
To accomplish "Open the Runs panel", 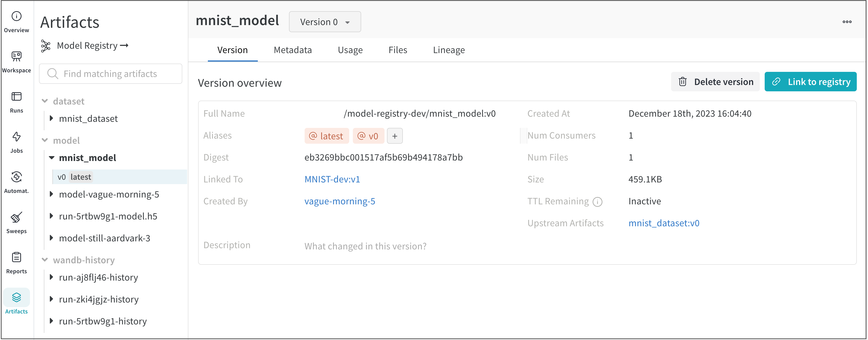I will (16, 101).
